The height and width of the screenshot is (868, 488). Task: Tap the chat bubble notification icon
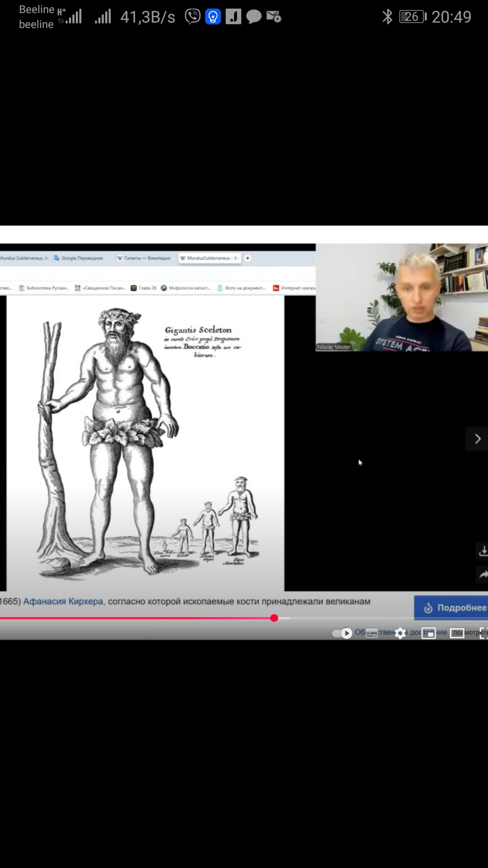pos(254,17)
